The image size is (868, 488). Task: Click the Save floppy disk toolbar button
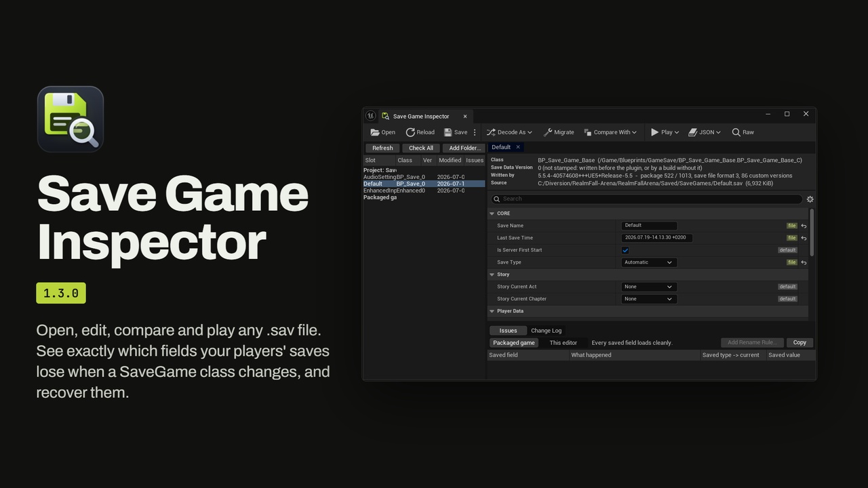point(455,132)
